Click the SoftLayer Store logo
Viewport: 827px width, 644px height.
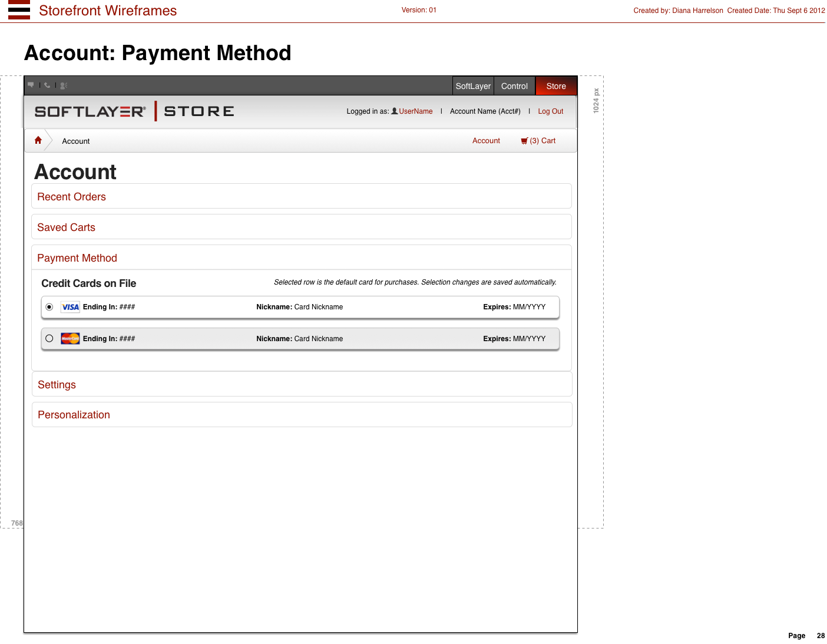pos(134,111)
